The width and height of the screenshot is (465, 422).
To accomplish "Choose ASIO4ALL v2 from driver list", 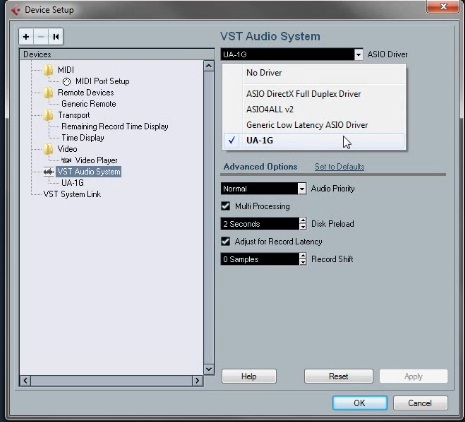I will click(270, 109).
